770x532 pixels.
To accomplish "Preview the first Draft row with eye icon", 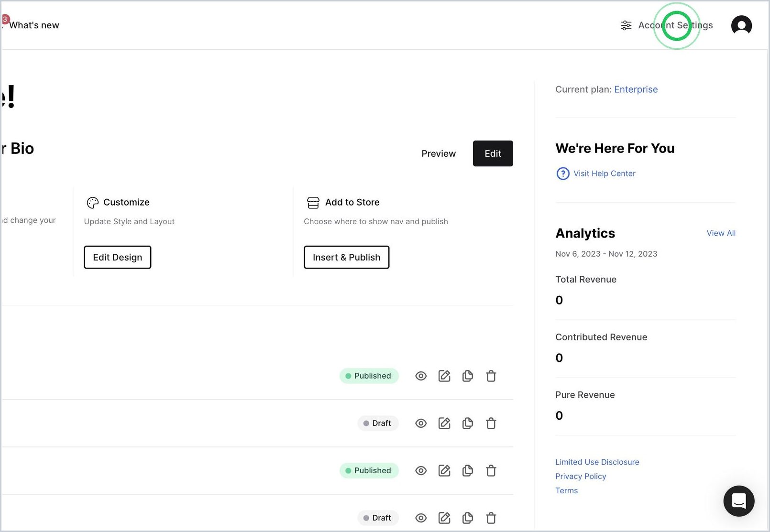I will pyautogui.click(x=421, y=423).
